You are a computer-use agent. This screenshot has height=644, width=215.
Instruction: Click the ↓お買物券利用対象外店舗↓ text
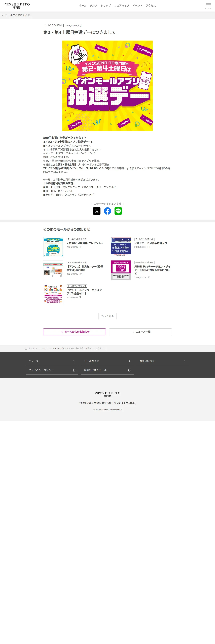pos(59,183)
